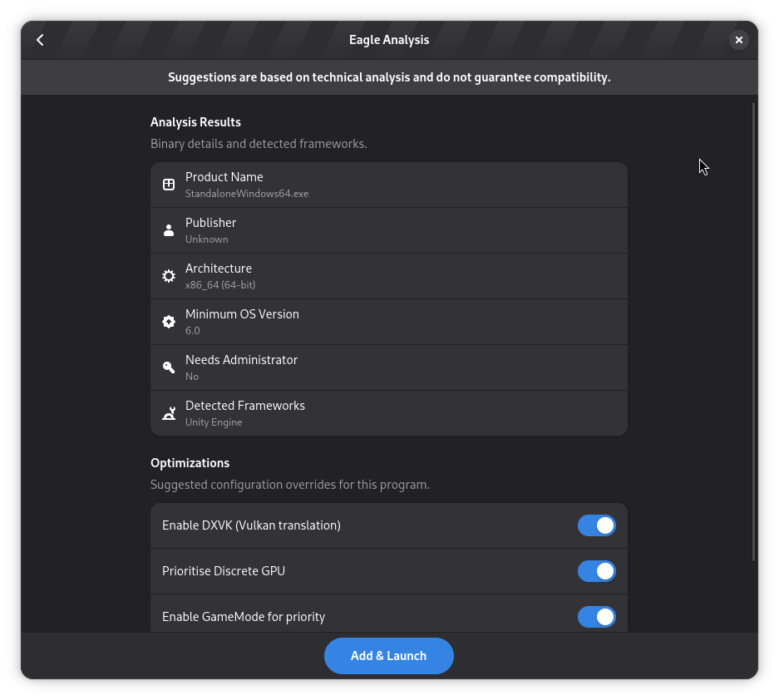Click the Eagle Analysis title text

(389, 40)
